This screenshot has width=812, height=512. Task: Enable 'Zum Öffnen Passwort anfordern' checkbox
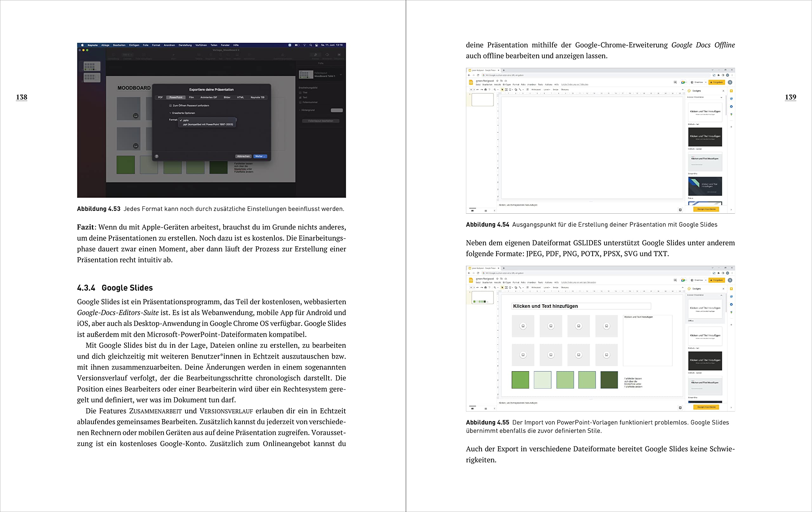[x=170, y=106]
